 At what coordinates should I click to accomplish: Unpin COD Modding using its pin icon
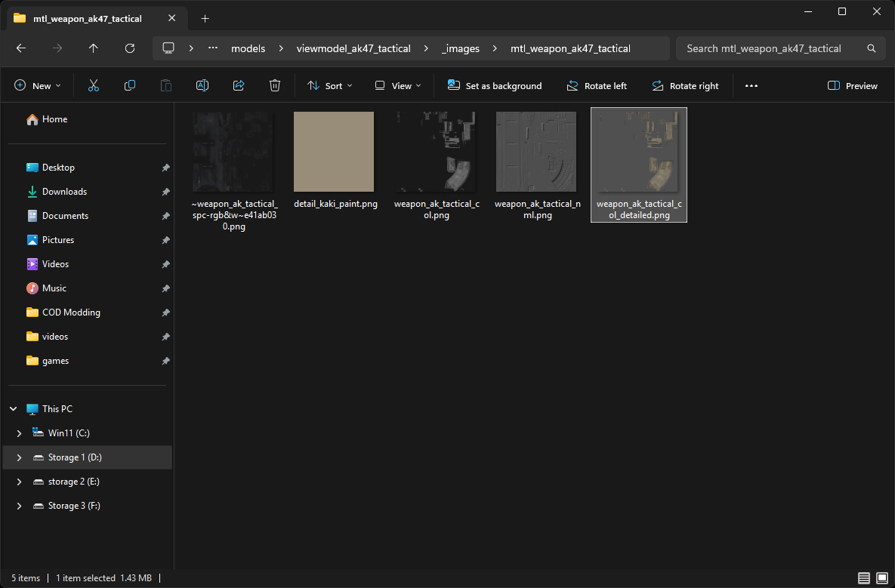click(x=165, y=312)
